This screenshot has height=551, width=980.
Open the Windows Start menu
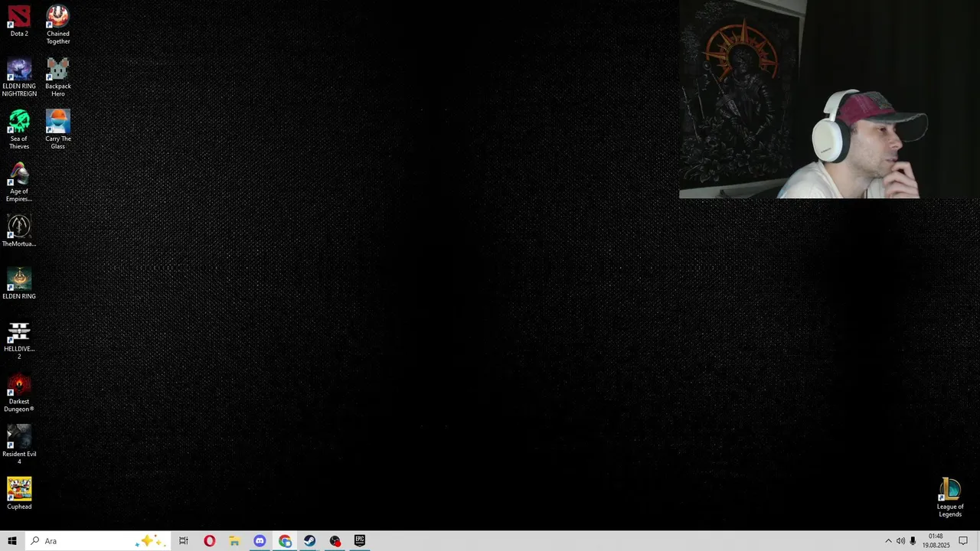click(x=11, y=541)
